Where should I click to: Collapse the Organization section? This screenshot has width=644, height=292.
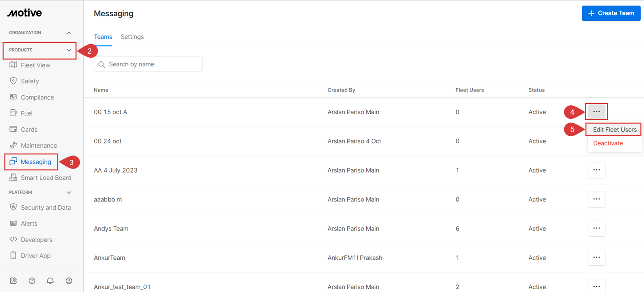[x=69, y=33]
